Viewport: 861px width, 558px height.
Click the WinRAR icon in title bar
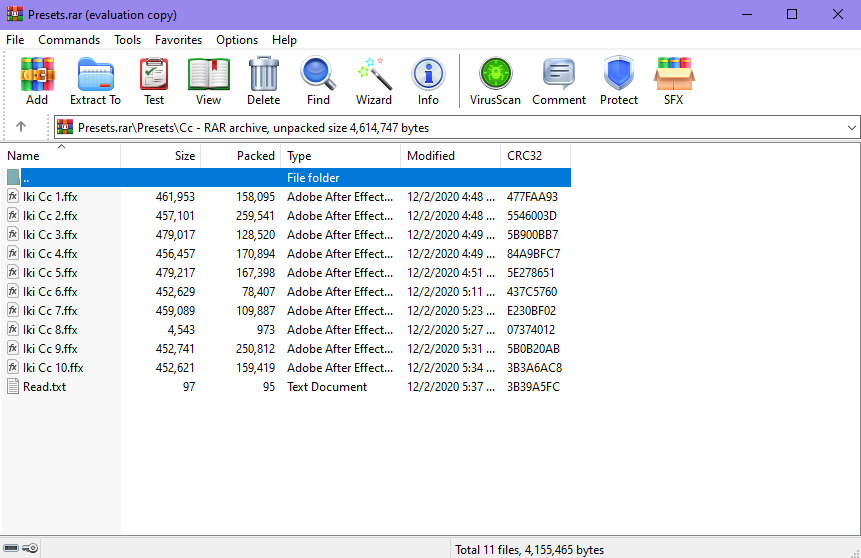pos(15,14)
